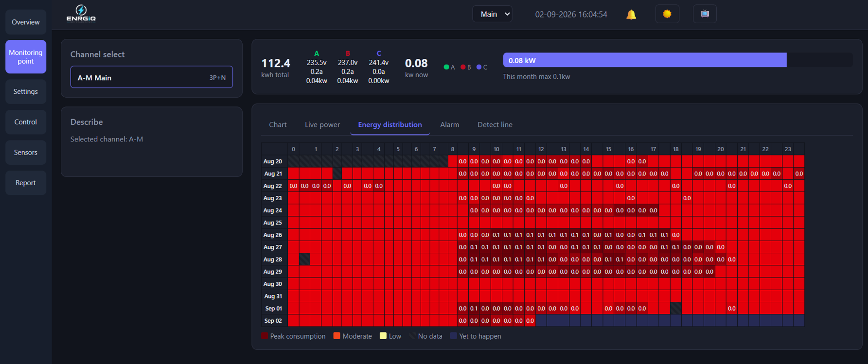The height and width of the screenshot is (364, 868).
Task: Click the date and time display
Action: coord(571,15)
